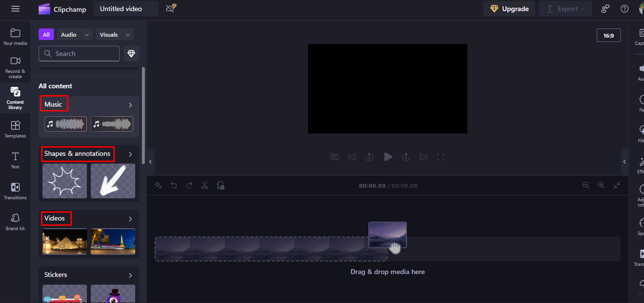Select the All filter tab
The height and width of the screenshot is (303, 644).
[x=46, y=34]
